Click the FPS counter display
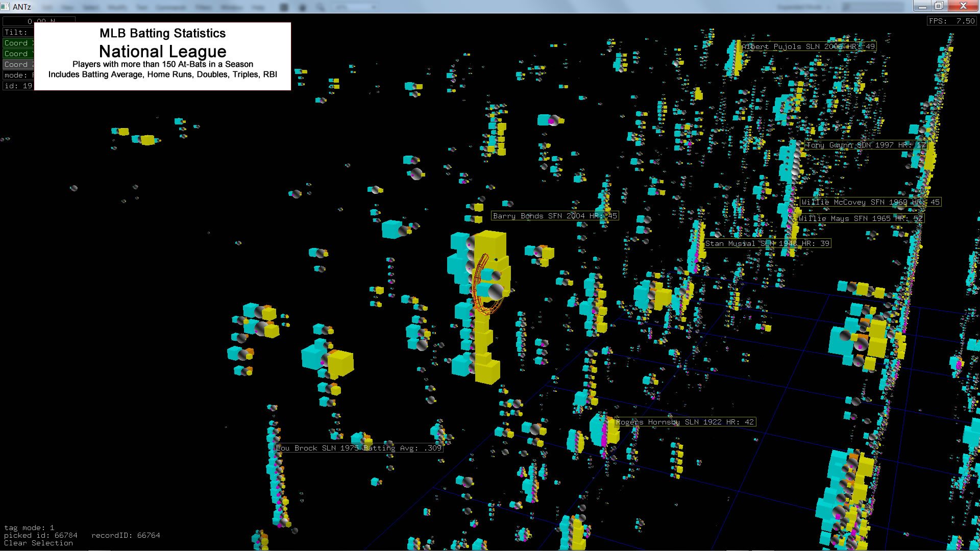 click(951, 21)
